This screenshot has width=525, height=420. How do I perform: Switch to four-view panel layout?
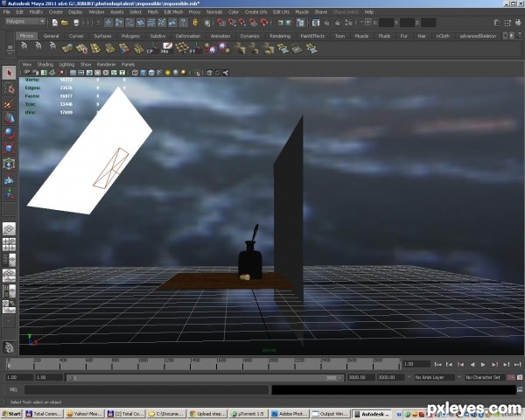pos(9,244)
